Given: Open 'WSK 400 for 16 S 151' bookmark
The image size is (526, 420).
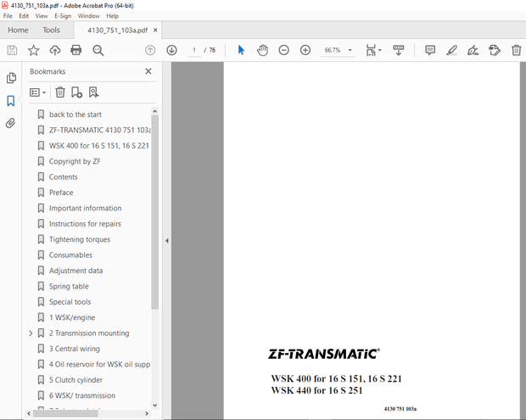Looking at the screenshot, I should pyautogui.click(x=99, y=146).
